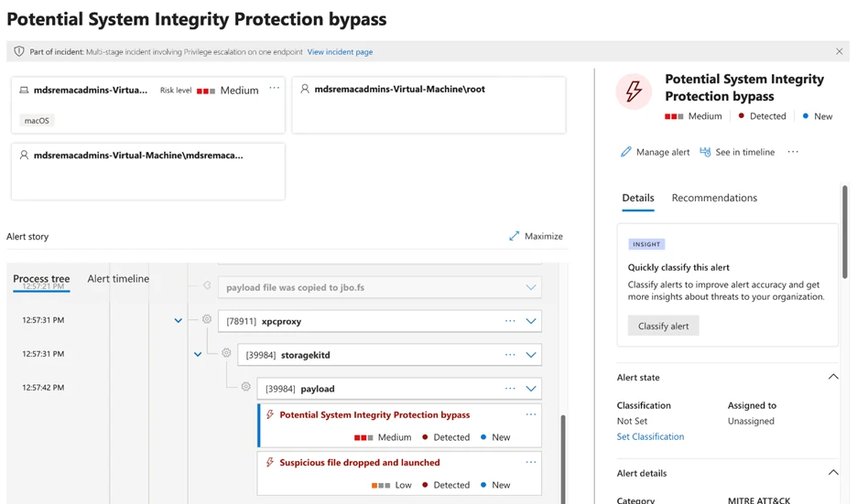Click the Maximize alert story icon
The width and height of the screenshot is (857, 504).
point(515,236)
